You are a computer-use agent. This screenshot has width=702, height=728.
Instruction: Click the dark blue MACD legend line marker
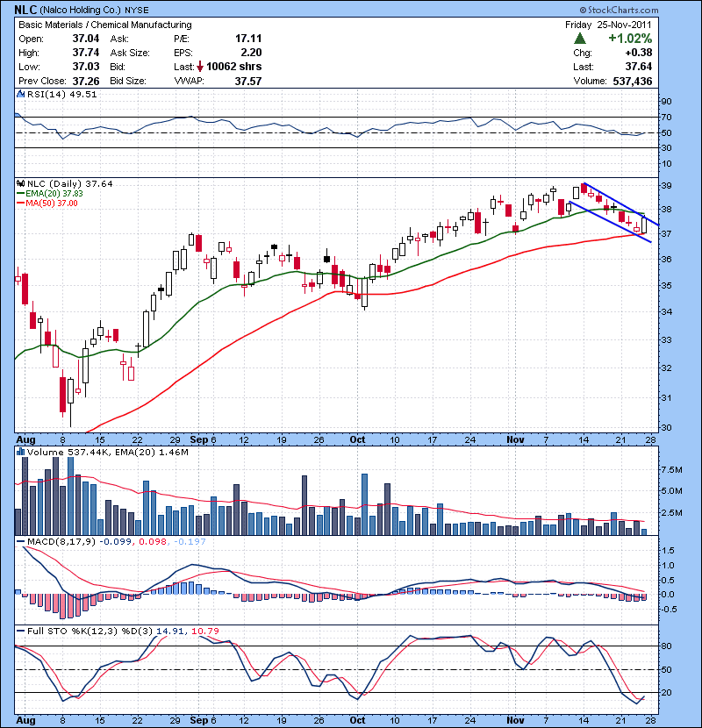coord(20,542)
